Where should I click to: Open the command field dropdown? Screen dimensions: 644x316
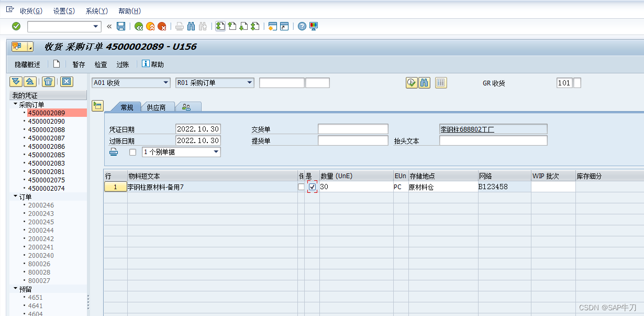pos(96,26)
